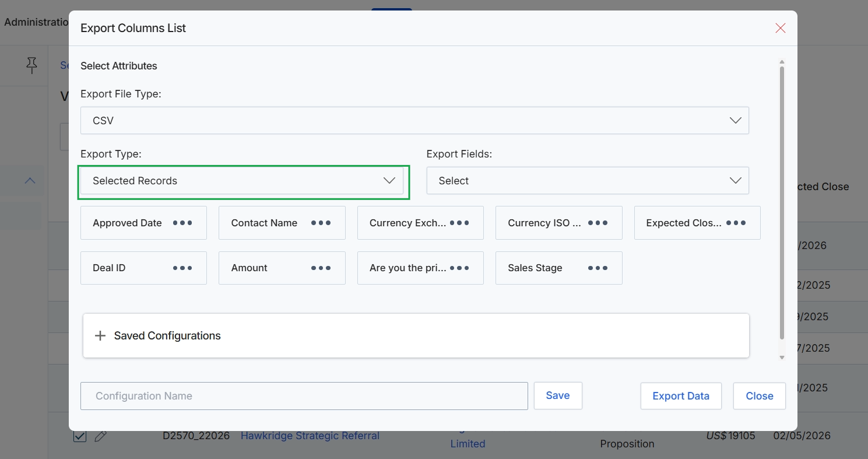Viewport: 868px width, 459px height.
Task: Select the Contact Name field chip
Action: coord(282,223)
